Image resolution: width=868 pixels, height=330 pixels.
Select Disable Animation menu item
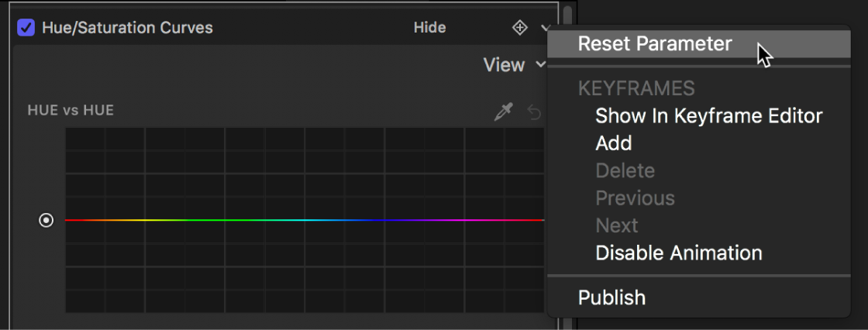678,253
